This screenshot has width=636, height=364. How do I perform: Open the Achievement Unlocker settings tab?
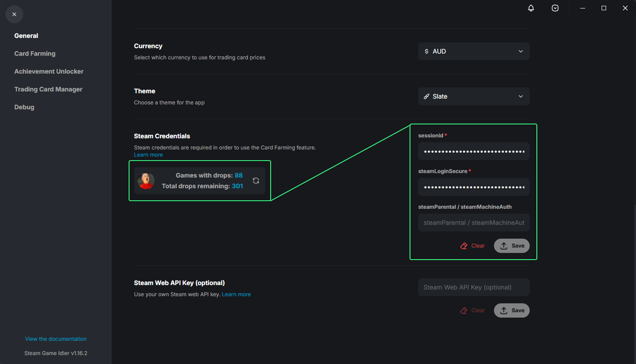(x=49, y=71)
